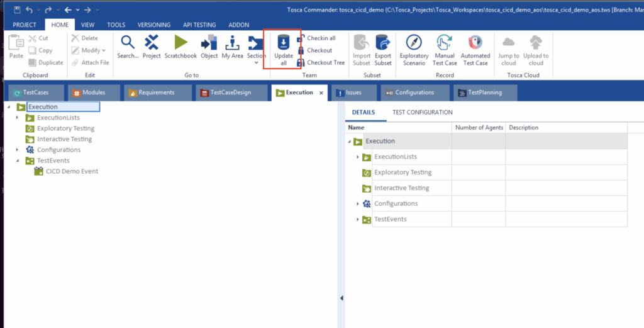Click the Save icon in title bar
This screenshot has height=328, width=644.
pyautogui.click(x=17, y=9)
